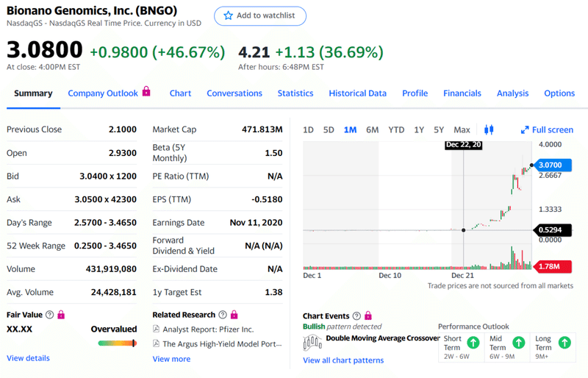
Task: Click the Double Moving Average Crossover pattern icon
Action: click(312, 343)
